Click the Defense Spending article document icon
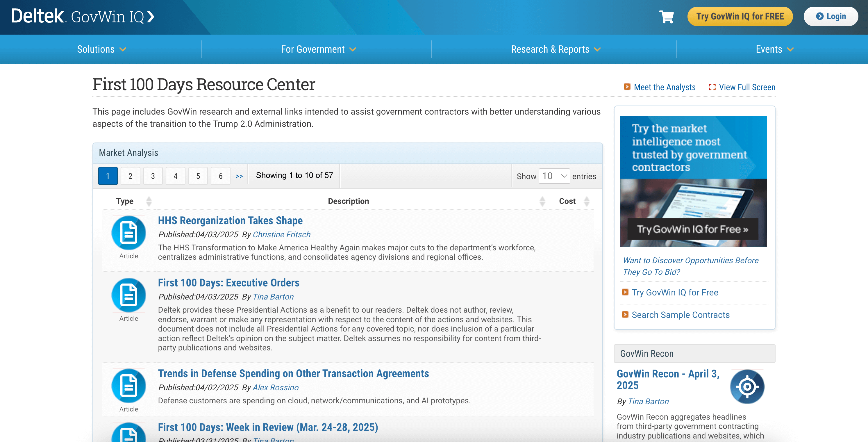868x442 pixels. pos(128,386)
